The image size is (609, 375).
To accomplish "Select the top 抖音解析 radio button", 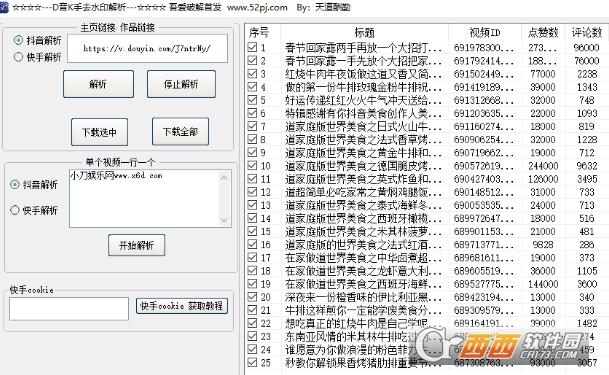I will (x=18, y=40).
